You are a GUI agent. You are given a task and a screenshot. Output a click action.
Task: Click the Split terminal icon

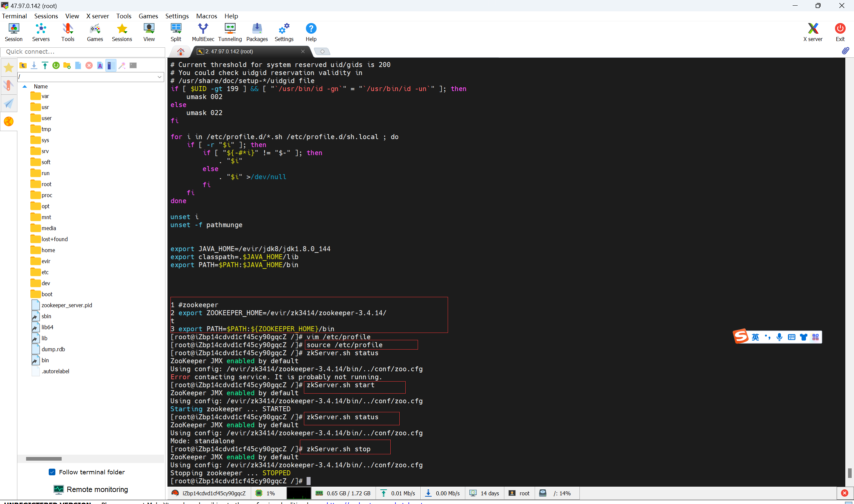175,32
